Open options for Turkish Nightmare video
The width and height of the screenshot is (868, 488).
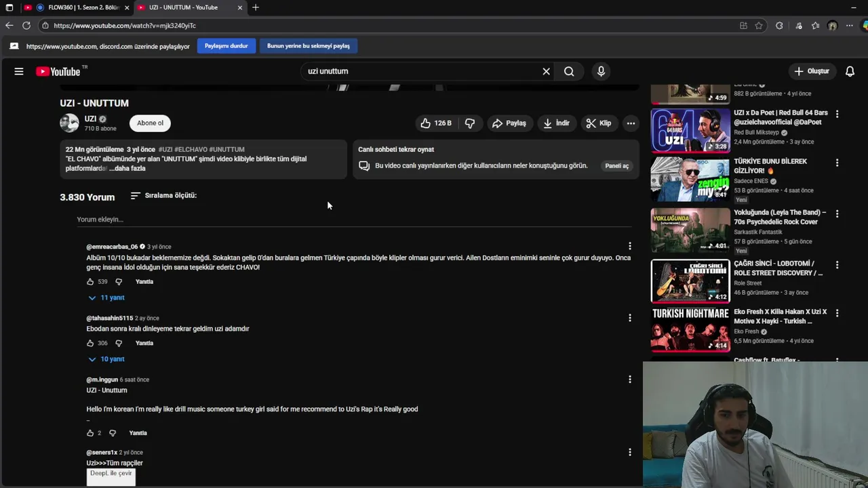837,313
